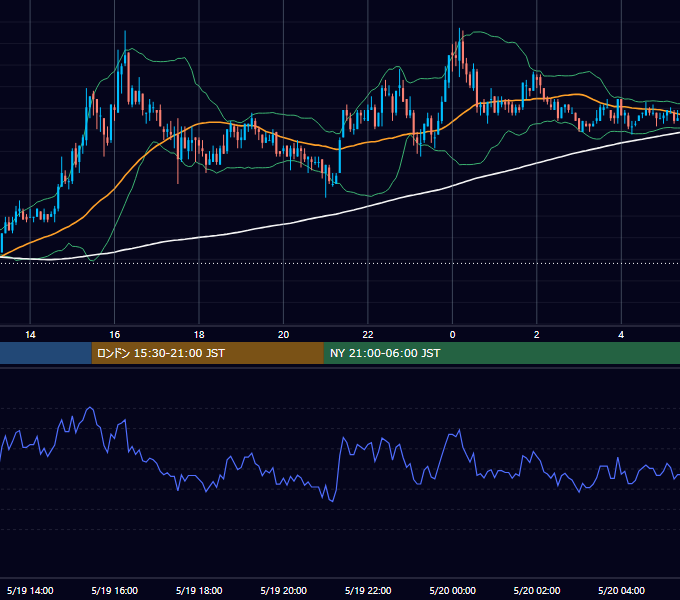
Task: Click the 5/19 16:00 date label
Action: pos(114,590)
